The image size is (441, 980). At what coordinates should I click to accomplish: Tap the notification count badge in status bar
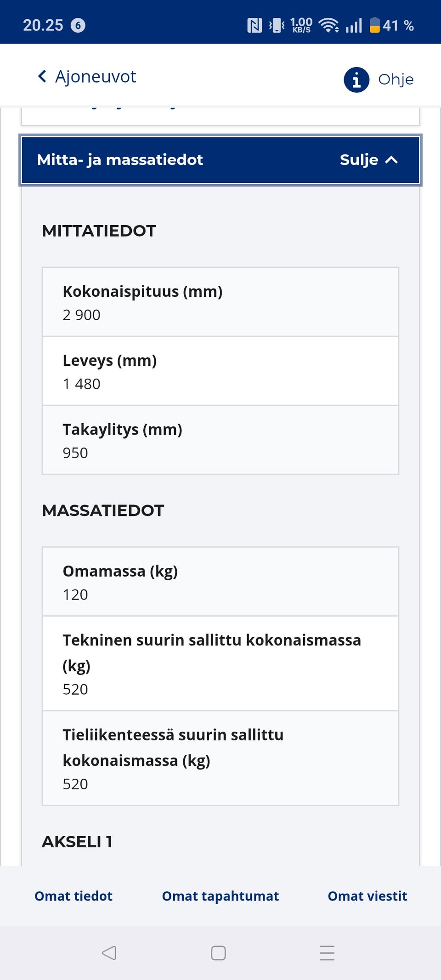coord(78,25)
